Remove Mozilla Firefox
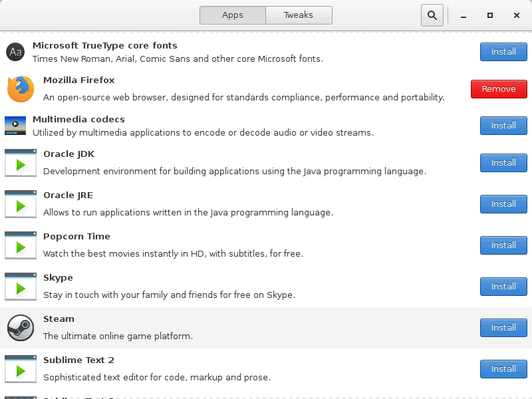The height and width of the screenshot is (399, 532). pyautogui.click(x=499, y=89)
